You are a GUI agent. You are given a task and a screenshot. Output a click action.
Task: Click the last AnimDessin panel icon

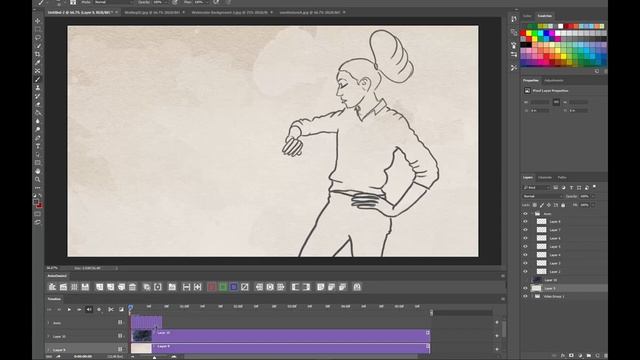pyautogui.click(x=357, y=287)
